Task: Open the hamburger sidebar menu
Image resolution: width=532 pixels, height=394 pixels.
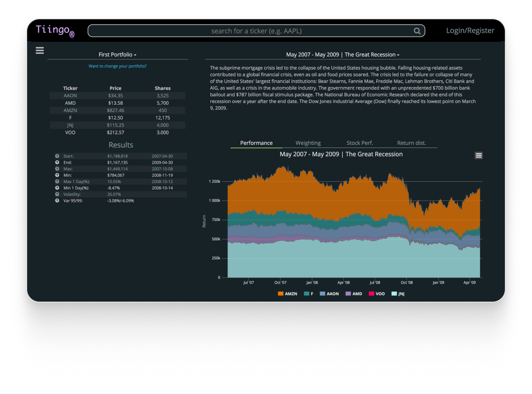Action: (x=40, y=51)
